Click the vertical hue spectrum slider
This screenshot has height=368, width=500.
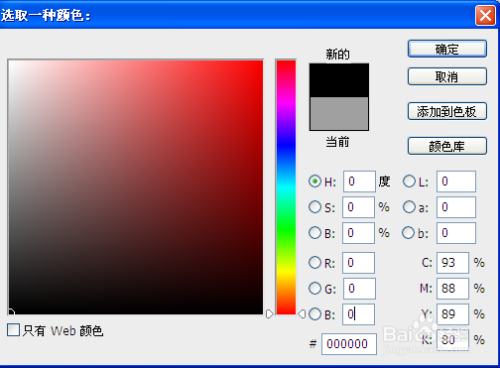(x=286, y=187)
